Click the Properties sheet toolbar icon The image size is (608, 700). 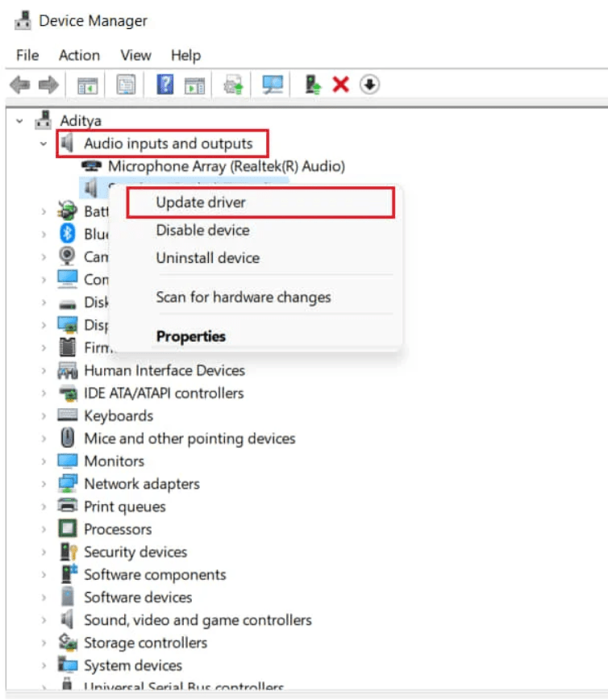[126, 85]
